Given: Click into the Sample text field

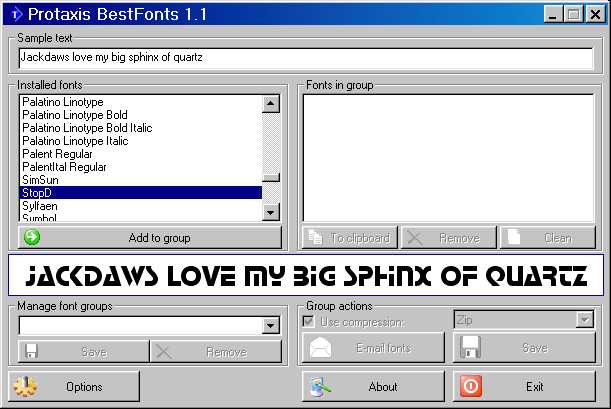Looking at the screenshot, I should [x=305, y=58].
